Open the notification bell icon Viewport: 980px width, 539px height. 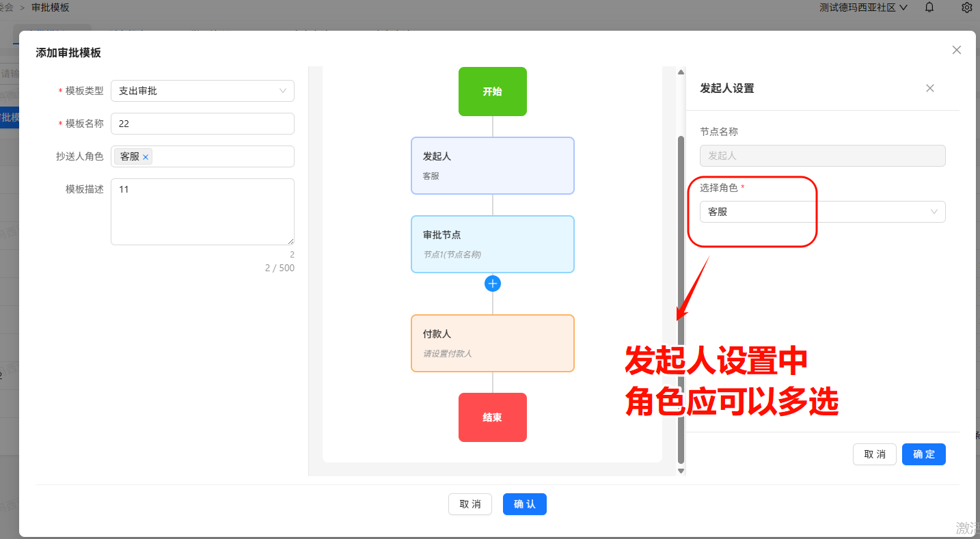929,8
